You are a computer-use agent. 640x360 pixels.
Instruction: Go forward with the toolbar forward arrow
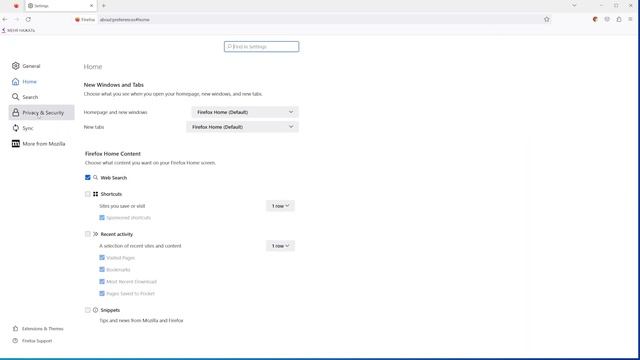click(17, 19)
